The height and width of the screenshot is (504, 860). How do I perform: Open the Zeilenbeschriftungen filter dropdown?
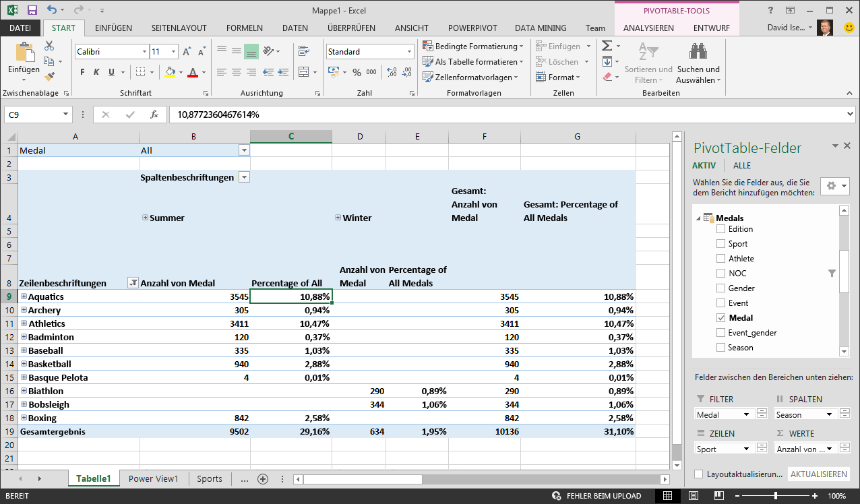(x=133, y=284)
